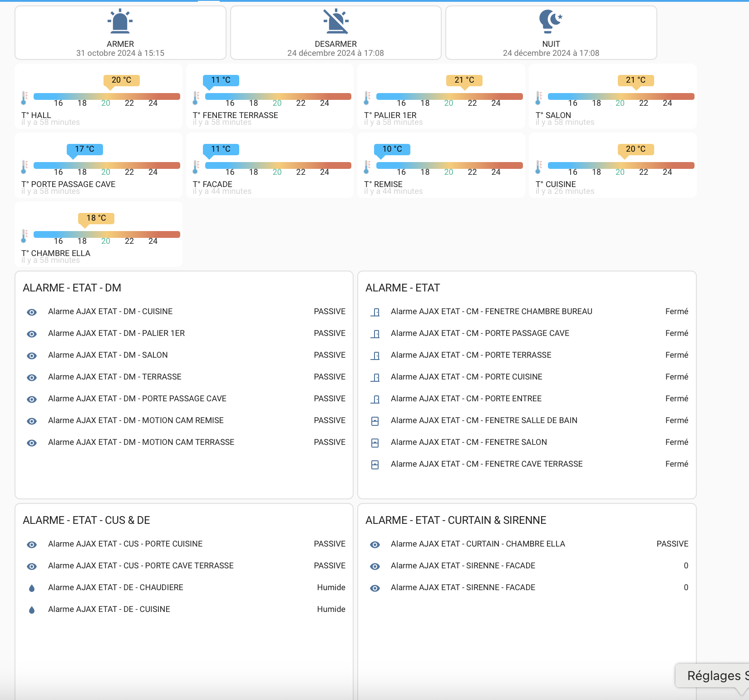Click the T° REMISE temperature gauge bar
The height and width of the screenshot is (700, 749).
(449, 165)
